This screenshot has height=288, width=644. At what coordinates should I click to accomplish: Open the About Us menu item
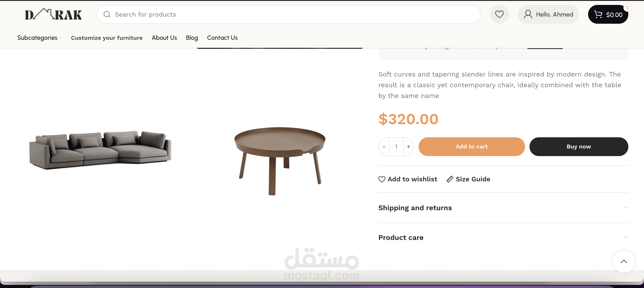(x=164, y=38)
